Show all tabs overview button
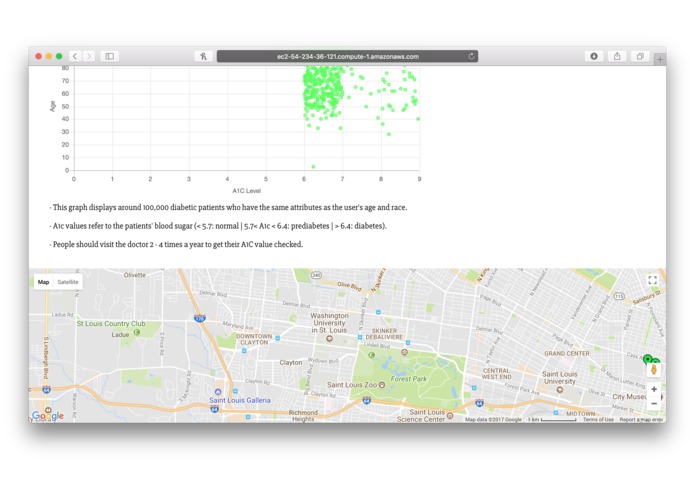 click(640, 56)
